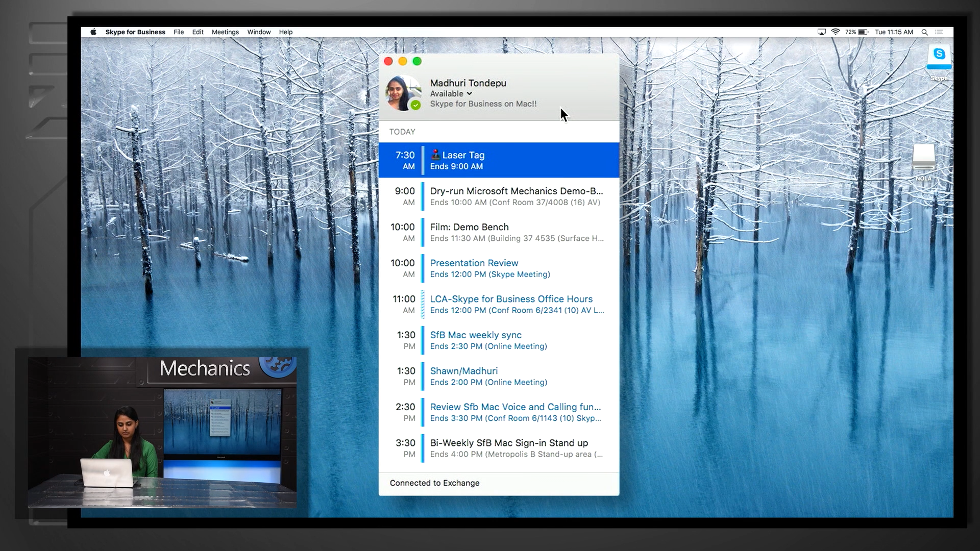Edit the 'Skype for Business on Mac!!' note
This screenshot has height=551, width=980.
483,104
